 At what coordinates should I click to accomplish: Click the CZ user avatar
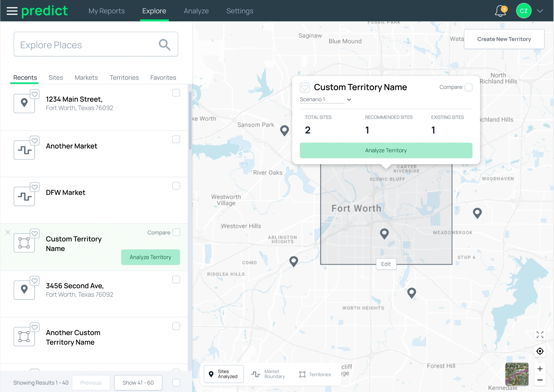(524, 11)
